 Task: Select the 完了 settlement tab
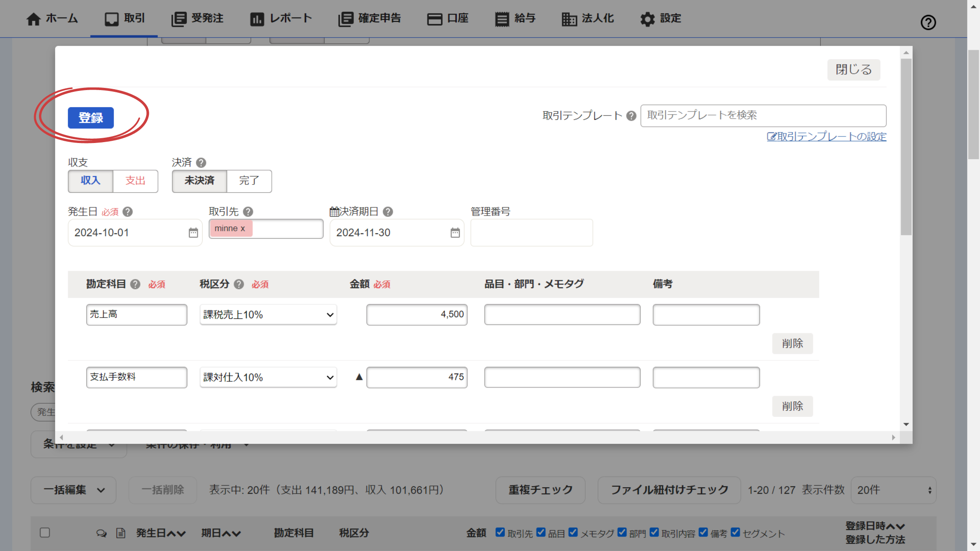249,181
